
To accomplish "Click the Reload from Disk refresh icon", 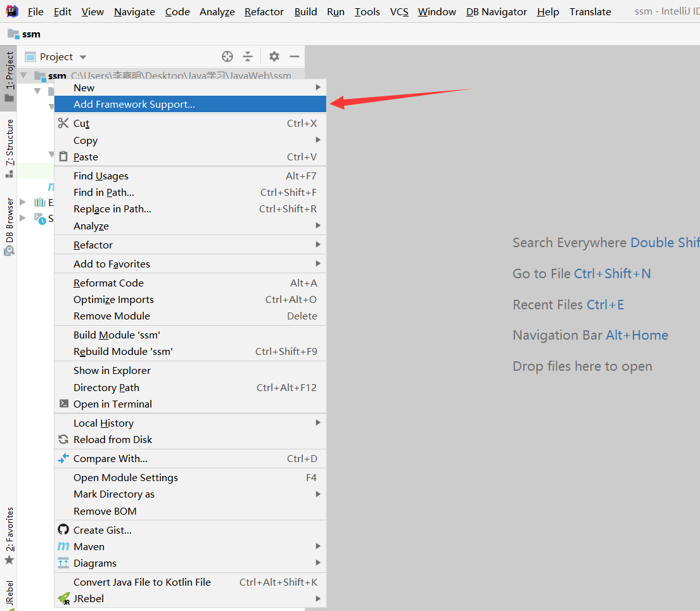I will (63, 439).
